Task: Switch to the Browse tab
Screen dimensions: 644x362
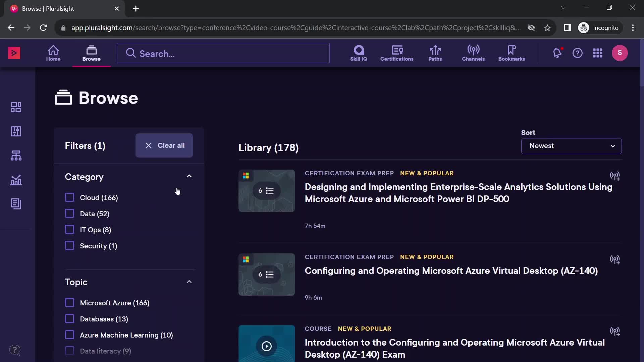Action: pyautogui.click(x=91, y=53)
